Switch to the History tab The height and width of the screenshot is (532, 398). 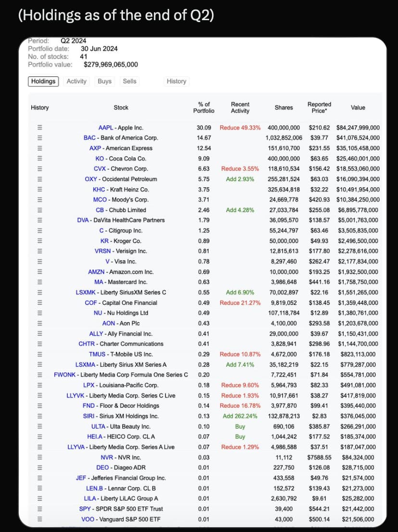pos(176,82)
